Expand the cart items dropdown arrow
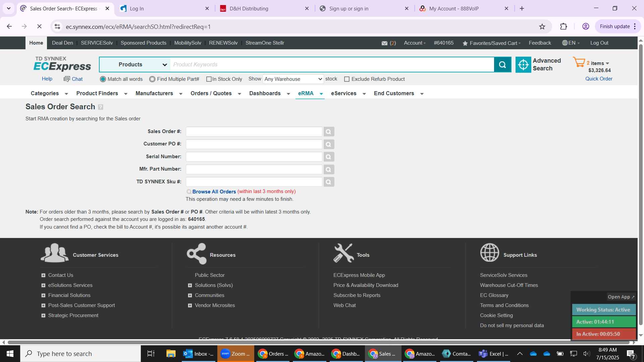Viewport: 644px width, 362px height. (x=607, y=63)
